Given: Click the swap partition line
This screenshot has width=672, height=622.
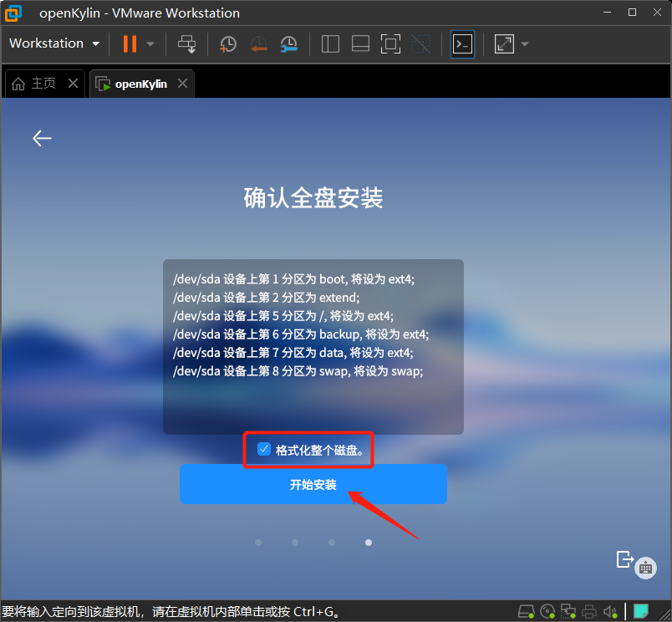Looking at the screenshot, I should point(298,371).
